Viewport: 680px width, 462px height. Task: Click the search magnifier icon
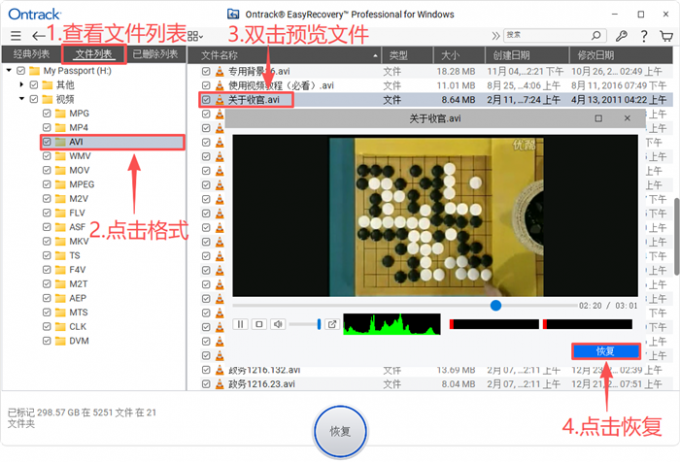point(596,35)
